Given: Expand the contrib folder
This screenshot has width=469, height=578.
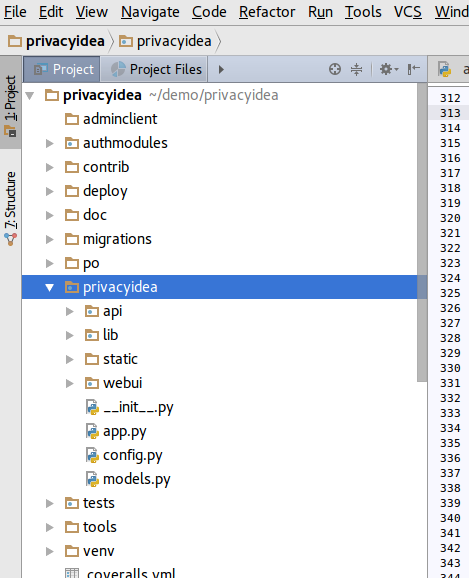Looking at the screenshot, I should coord(49,167).
